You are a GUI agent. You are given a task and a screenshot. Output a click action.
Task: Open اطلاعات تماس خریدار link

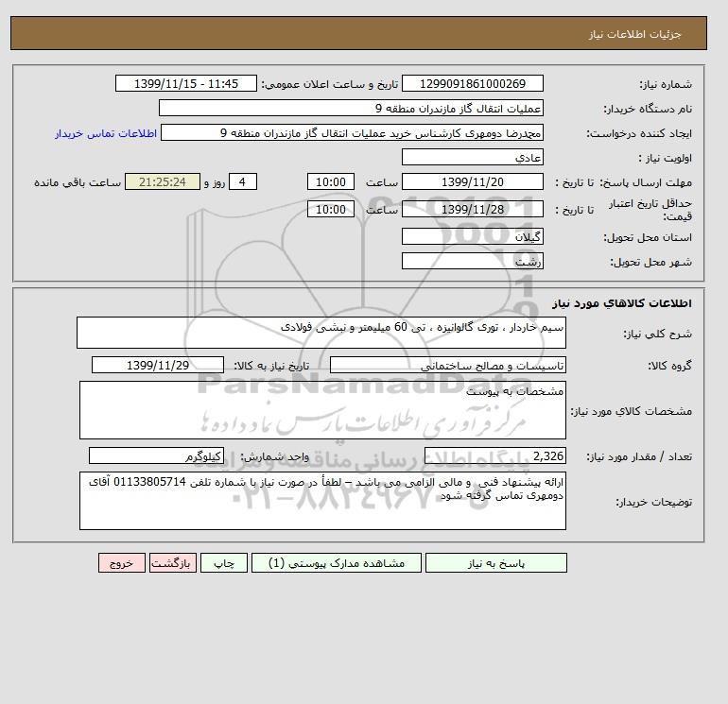106,133
